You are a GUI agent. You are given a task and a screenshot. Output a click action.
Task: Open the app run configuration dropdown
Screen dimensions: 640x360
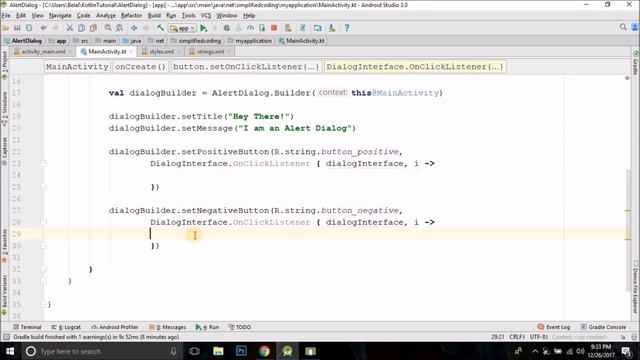click(x=182, y=28)
